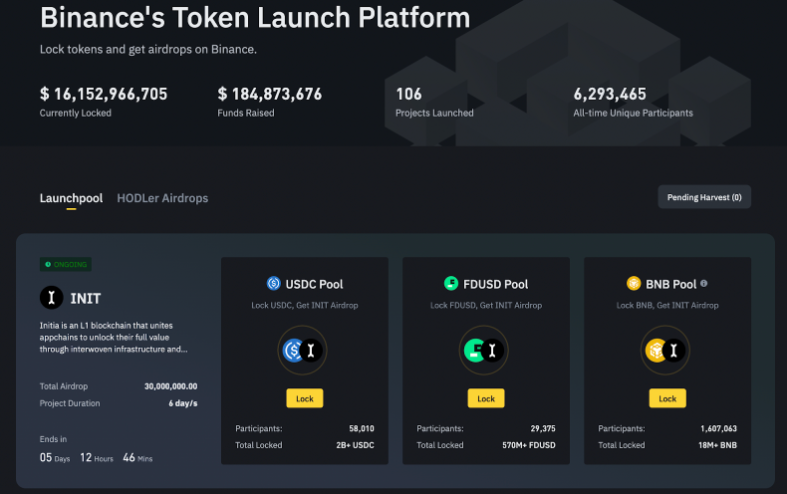Viewport: 787px width, 494px height.
Task: Select the INIT project name heading
Action: pos(86,298)
